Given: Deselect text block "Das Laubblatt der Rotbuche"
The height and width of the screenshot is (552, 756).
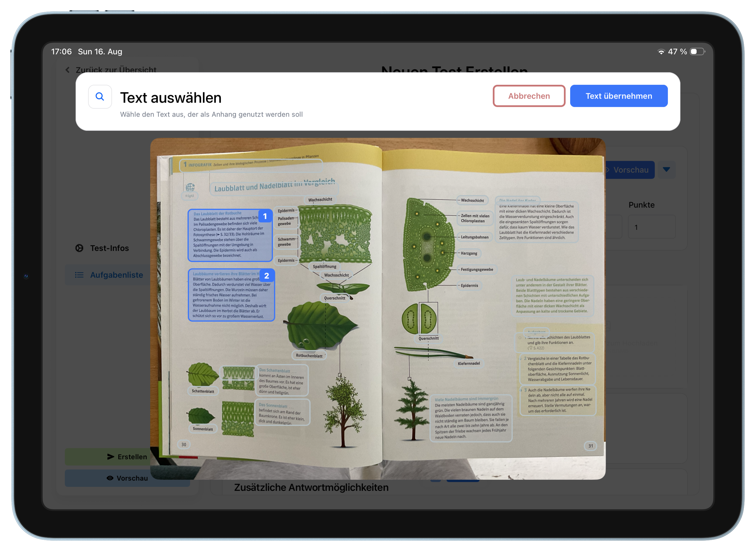Looking at the screenshot, I should click(x=230, y=235).
